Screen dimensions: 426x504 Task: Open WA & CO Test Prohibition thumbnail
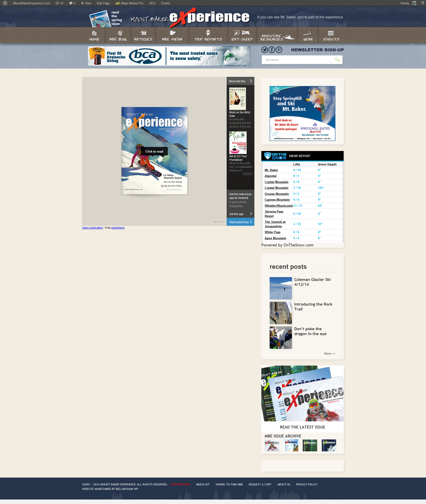[x=238, y=143]
